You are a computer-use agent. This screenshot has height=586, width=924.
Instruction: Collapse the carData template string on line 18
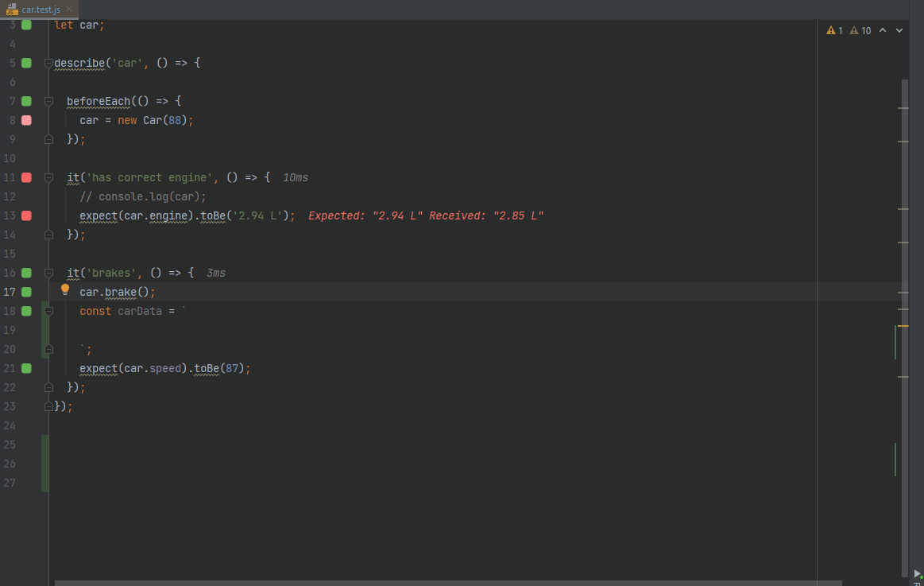[48, 311]
